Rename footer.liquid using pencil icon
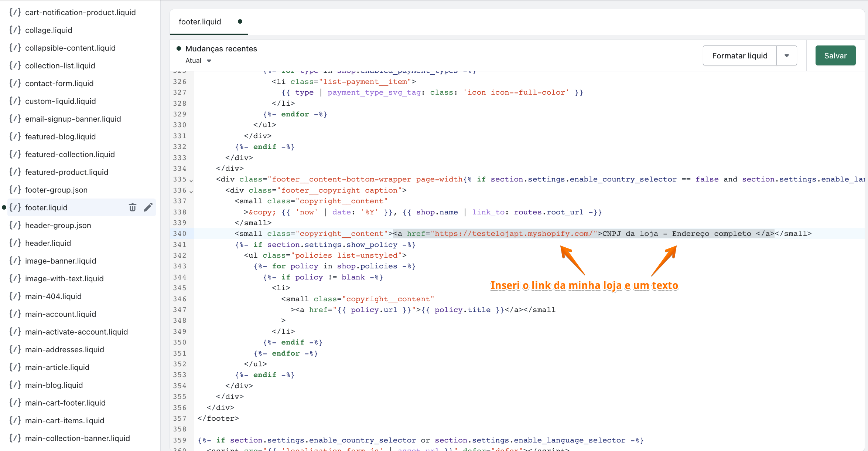Viewport: 868px width, 451px height. click(x=148, y=207)
